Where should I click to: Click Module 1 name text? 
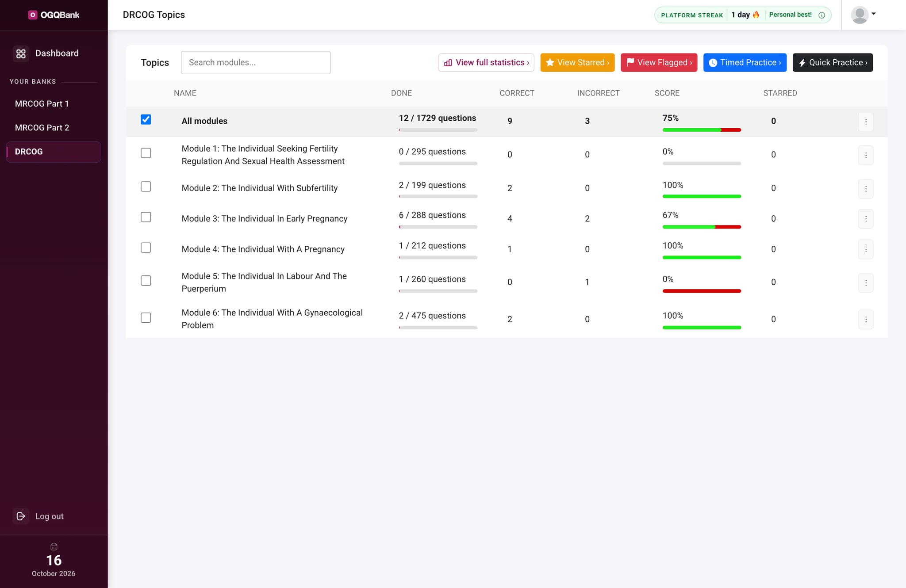point(263,155)
